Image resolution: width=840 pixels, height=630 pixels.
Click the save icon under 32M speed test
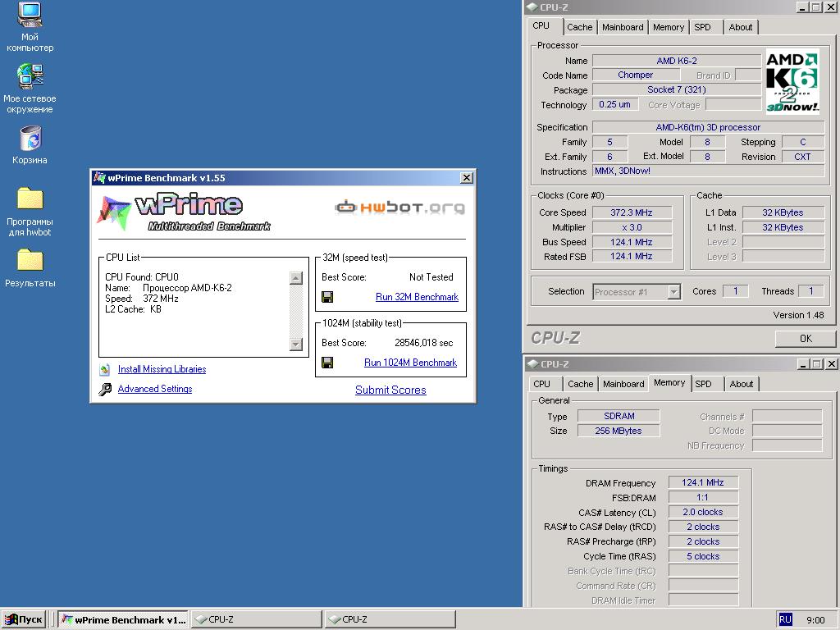pos(327,297)
